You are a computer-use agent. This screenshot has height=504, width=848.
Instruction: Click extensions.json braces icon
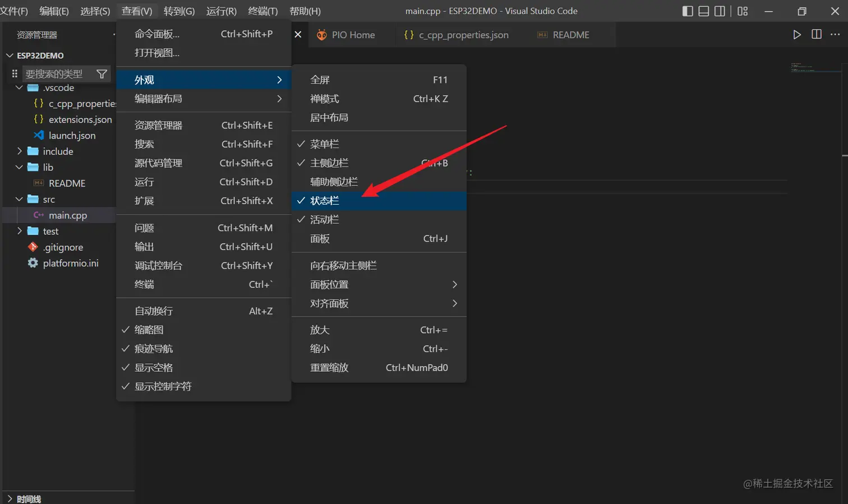coord(39,119)
